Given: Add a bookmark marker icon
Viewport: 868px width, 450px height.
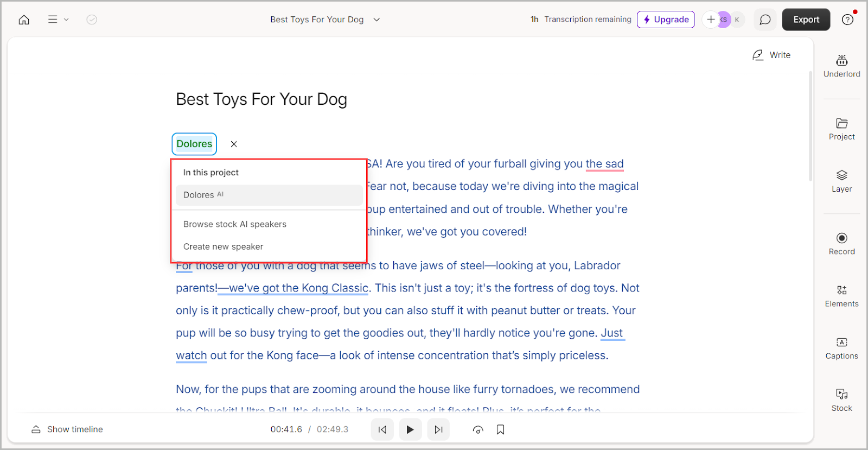Looking at the screenshot, I should tap(501, 429).
